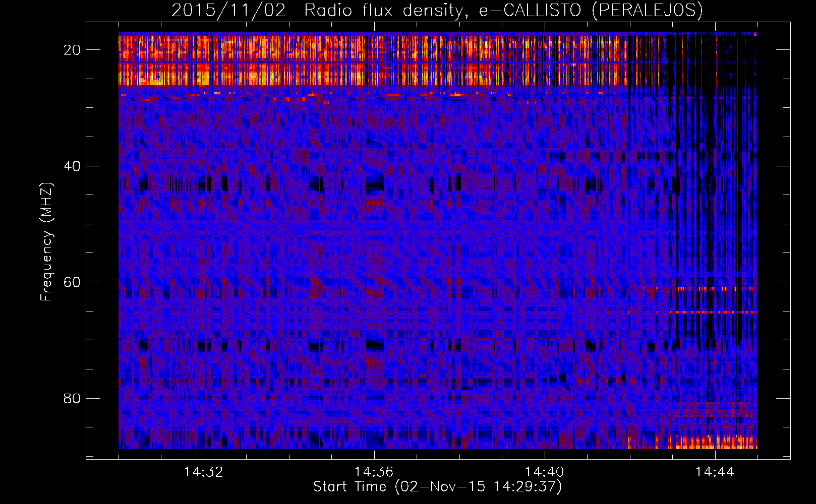This screenshot has height=504, width=816.
Task: Click the 14:32 time tick label
Action: 203,472
